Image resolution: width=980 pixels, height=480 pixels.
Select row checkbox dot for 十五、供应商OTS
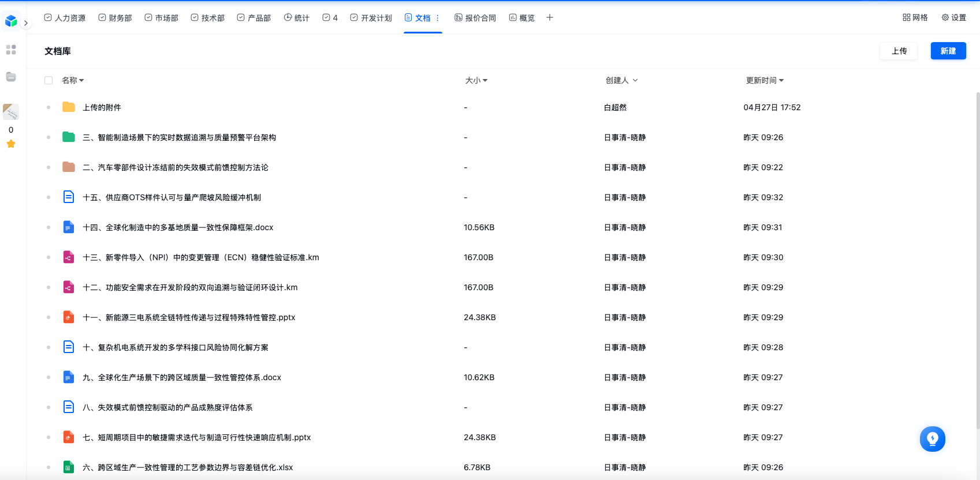point(49,197)
